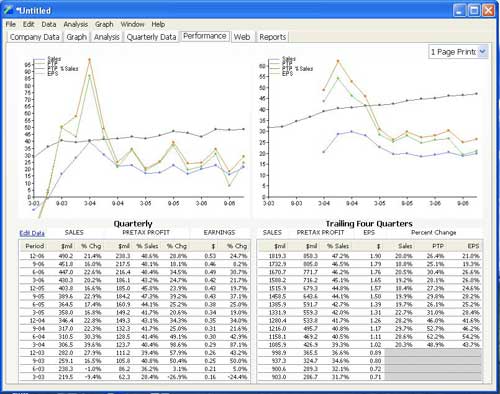Minimize the Untitled window

(459, 10)
